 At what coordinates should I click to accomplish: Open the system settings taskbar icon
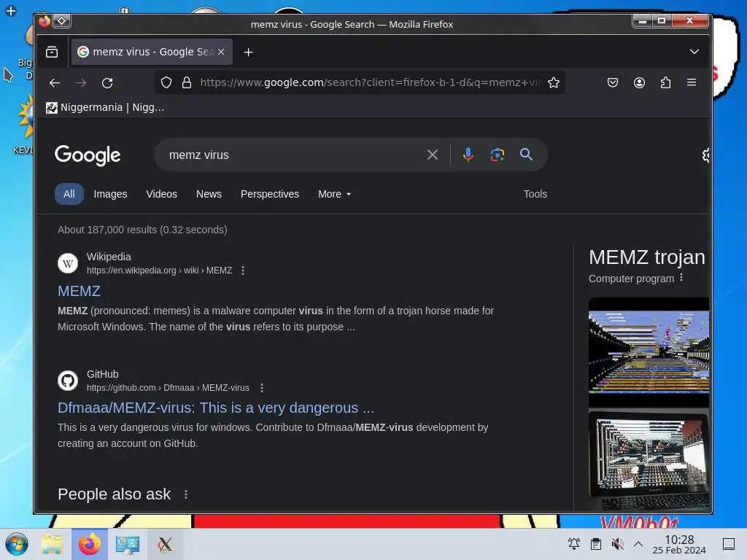127,544
